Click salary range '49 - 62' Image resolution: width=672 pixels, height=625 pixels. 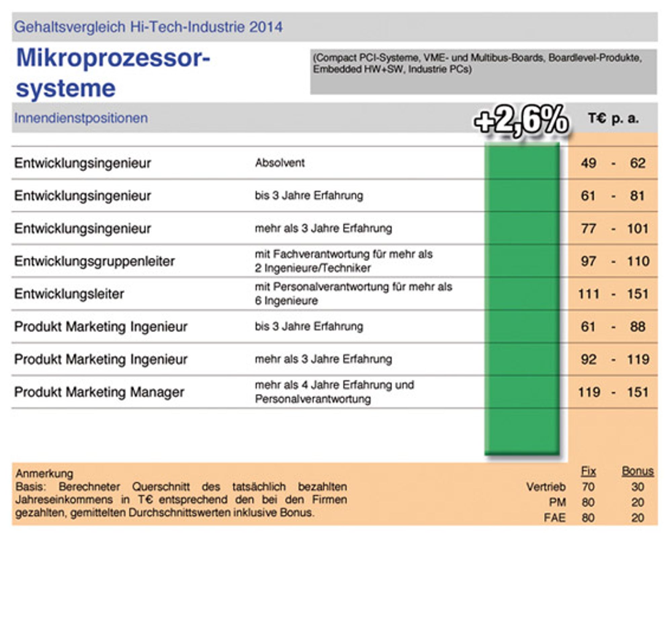click(613, 163)
